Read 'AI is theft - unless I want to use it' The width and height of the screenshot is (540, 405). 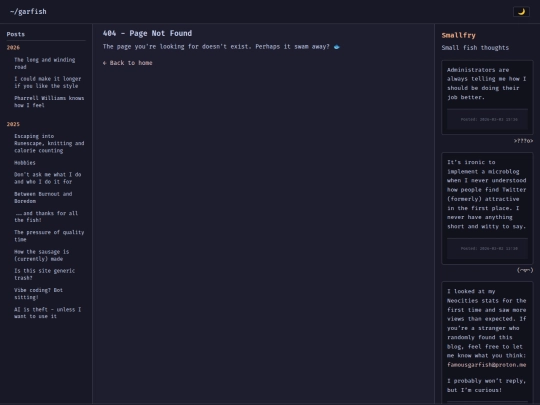[48, 313]
